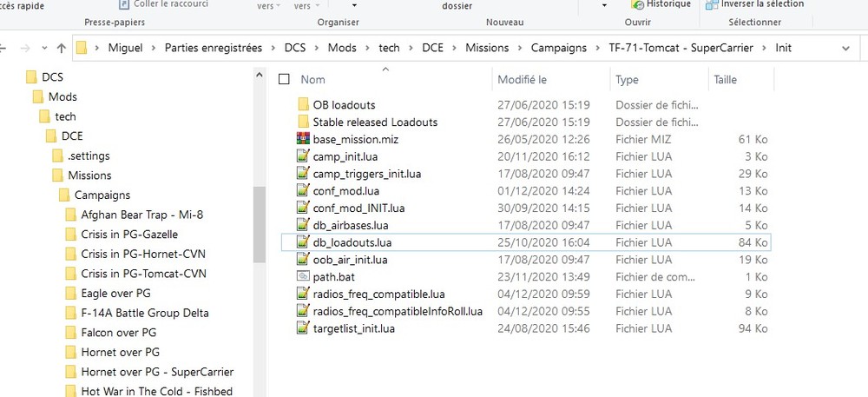Viewport: 868px width, 397px height.
Task: Click the camp_init.lua file icon
Action: [303, 156]
